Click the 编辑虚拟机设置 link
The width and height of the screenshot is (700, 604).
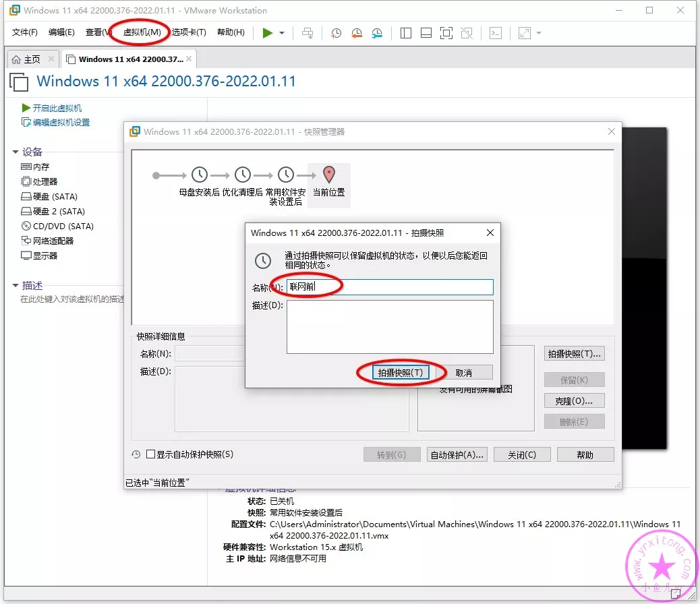click(61, 123)
